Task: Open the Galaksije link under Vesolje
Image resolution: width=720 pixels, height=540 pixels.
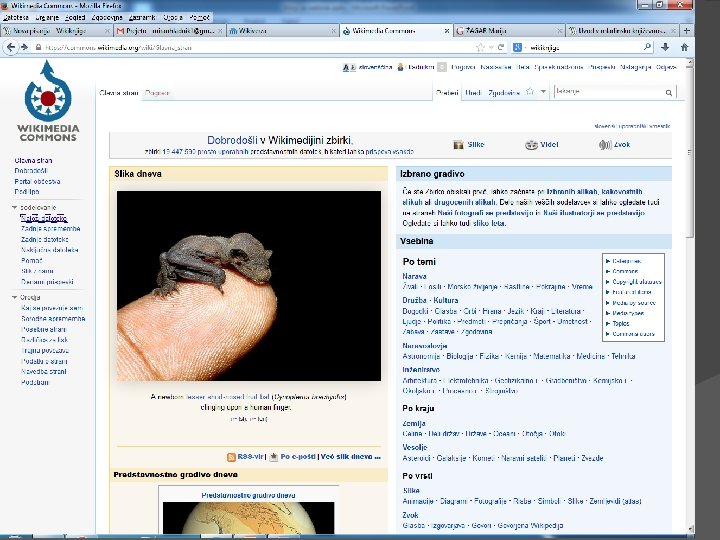Action: click(451, 458)
